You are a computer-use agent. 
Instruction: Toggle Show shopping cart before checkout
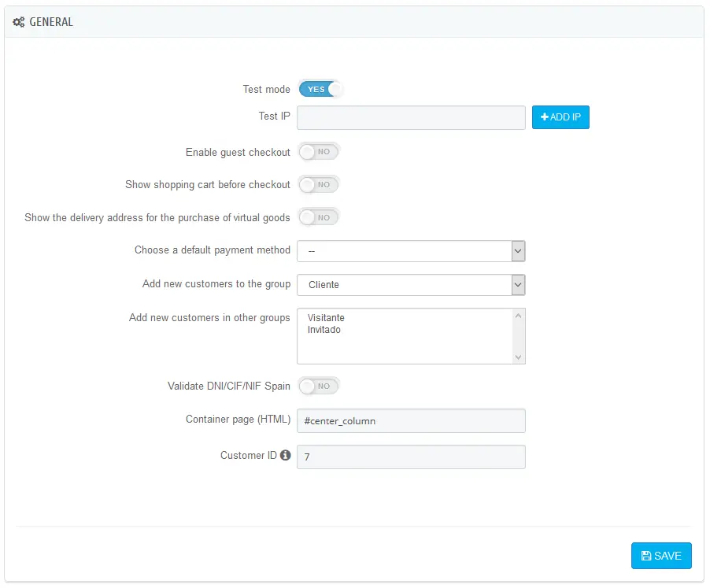pyautogui.click(x=319, y=184)
